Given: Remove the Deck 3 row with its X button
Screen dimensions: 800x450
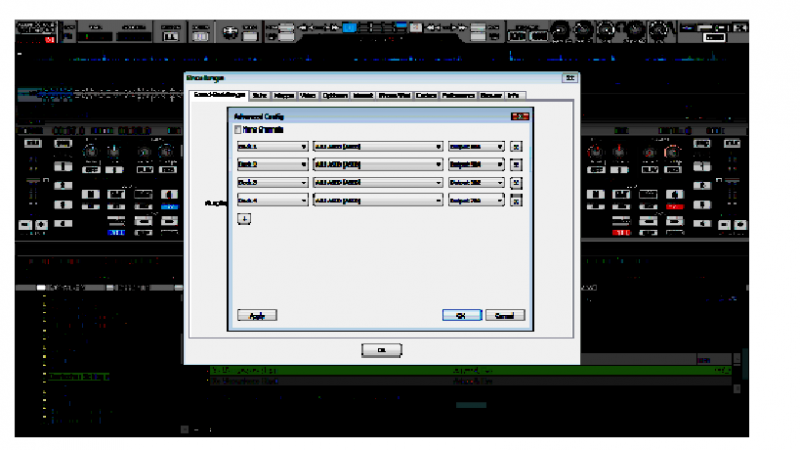Looking at the screenshot, I should tap(516, 183).
